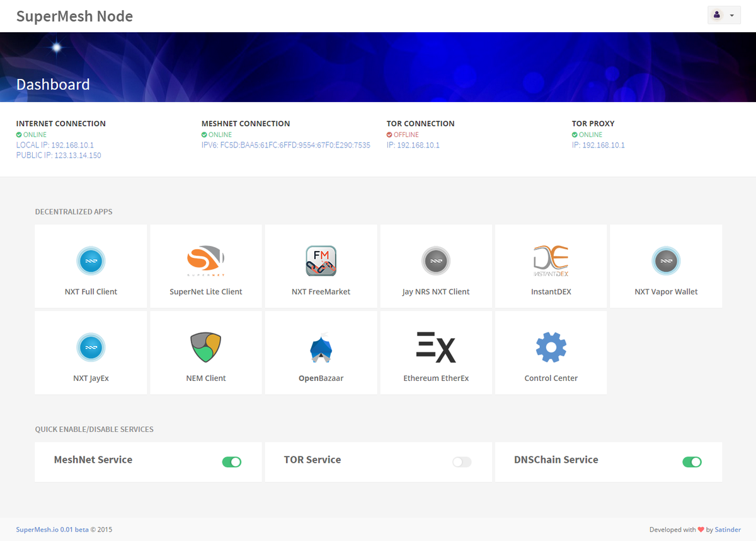Visit the Satinder developer link
The height and width of the screenshot is (541, 756).
coord(728,530)
